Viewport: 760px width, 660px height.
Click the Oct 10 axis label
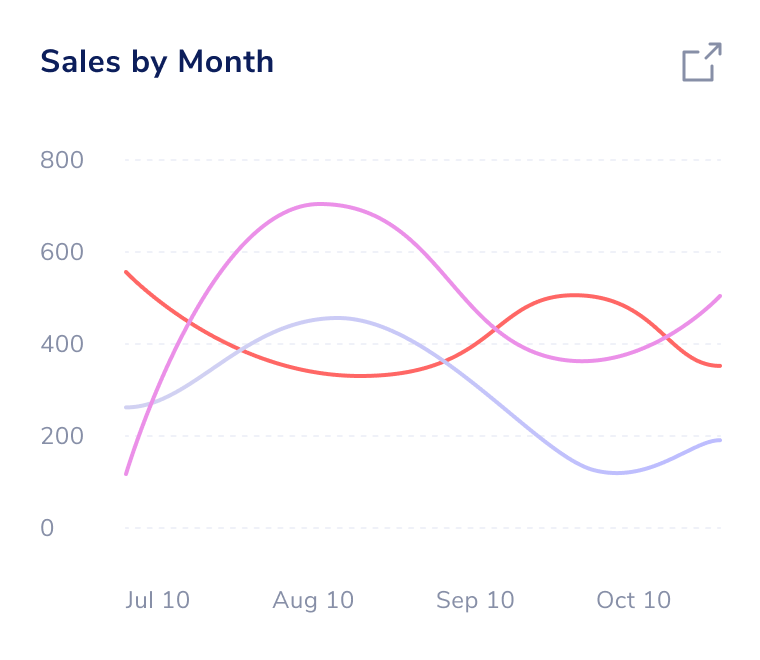tap(633, 600)
